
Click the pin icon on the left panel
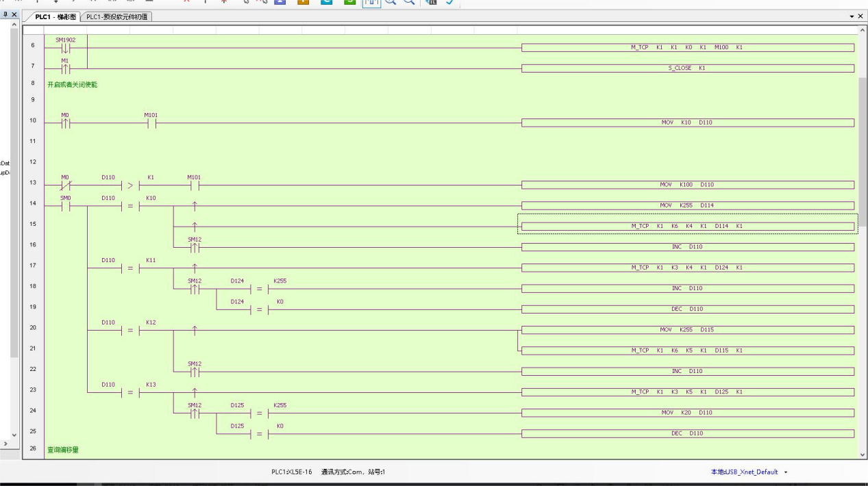pos(6,15)
